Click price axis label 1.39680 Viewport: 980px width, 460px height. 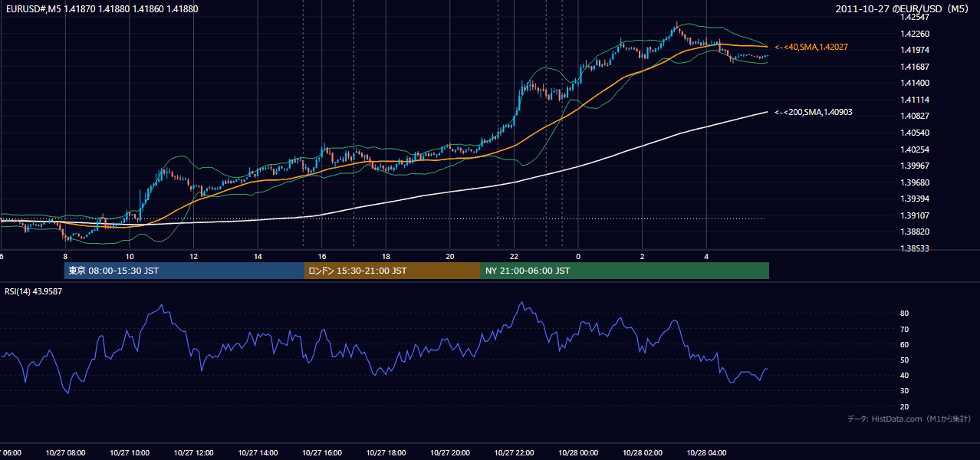tap(915, 182)
